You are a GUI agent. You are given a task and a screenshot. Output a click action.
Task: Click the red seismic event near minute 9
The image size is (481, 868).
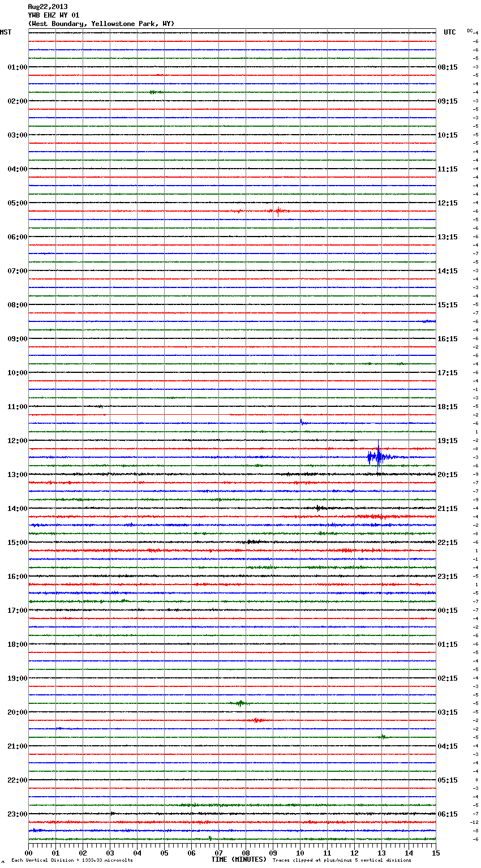278,211
